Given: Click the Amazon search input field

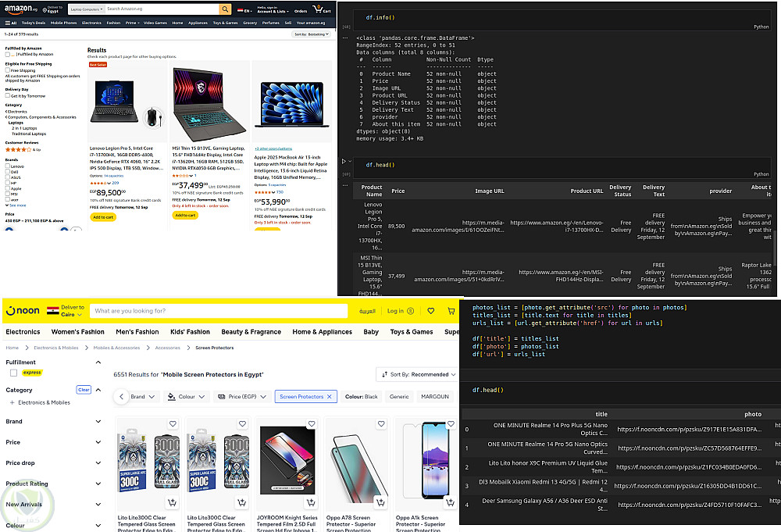Looking at the screenshot, I should click(162, 9).
